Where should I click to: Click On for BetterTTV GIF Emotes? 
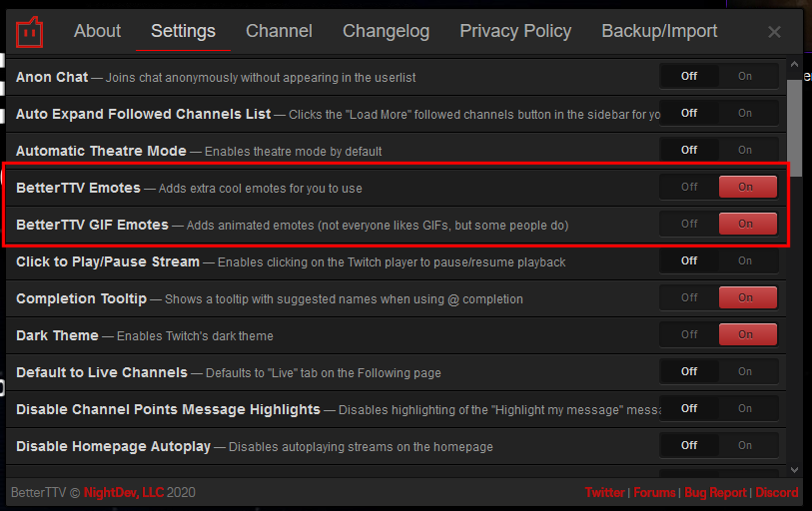748,224
